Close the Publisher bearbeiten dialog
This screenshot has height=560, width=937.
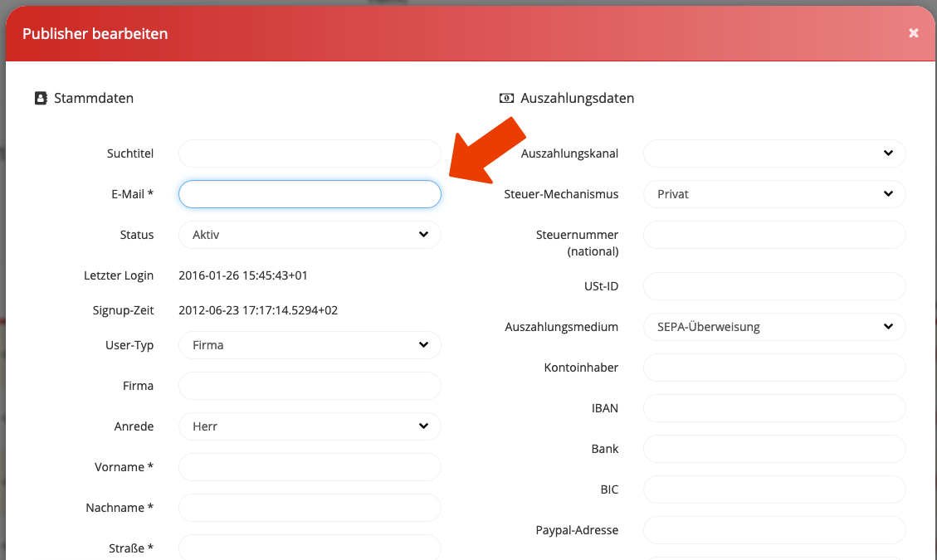click(x=913, y=33)
